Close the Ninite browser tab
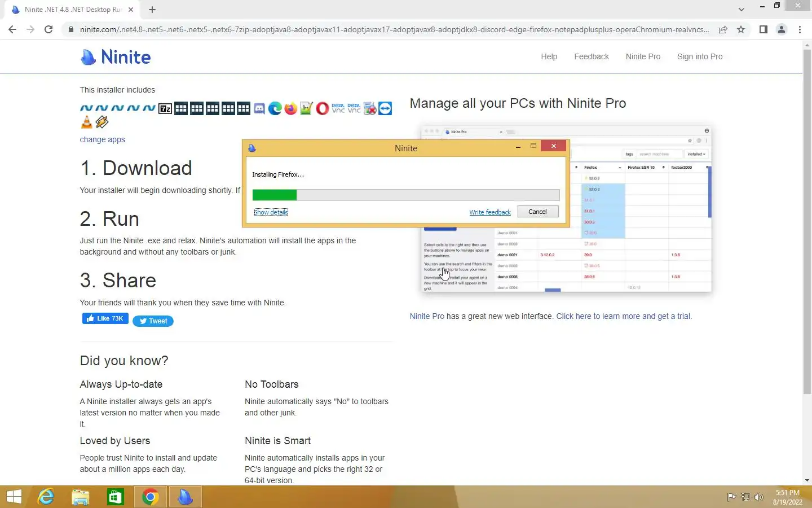The width and height of the screenshot is (812, 508). (131, 10)
